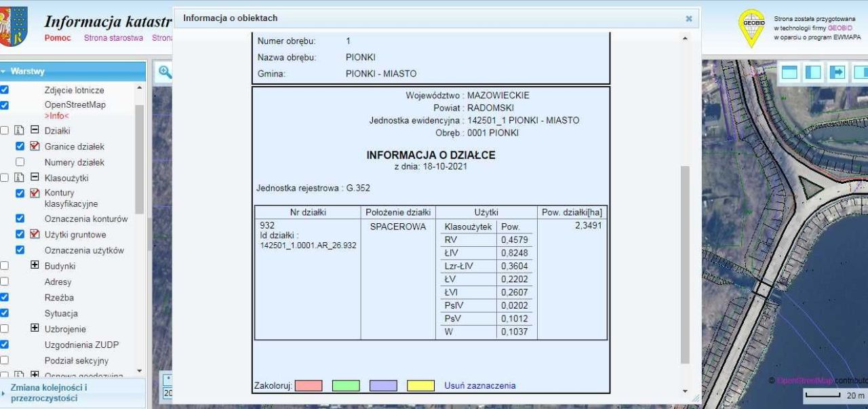Click the dialog resize grip corner
Screen dimensions: 868x409
click(x=695, y=399)
